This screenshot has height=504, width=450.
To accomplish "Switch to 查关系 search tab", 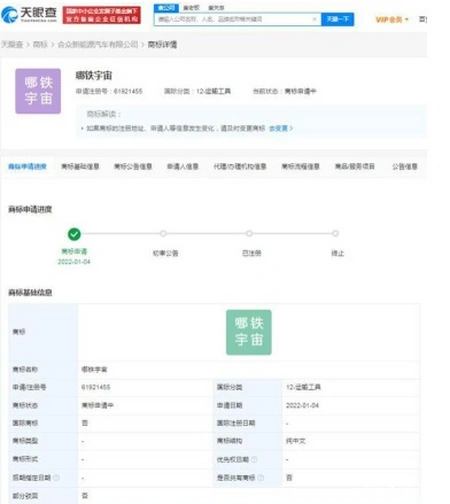I will pos(216,8).
